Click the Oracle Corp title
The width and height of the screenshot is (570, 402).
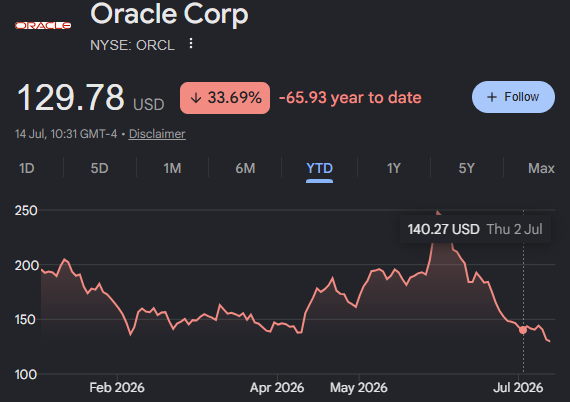(x=169, y=15)
